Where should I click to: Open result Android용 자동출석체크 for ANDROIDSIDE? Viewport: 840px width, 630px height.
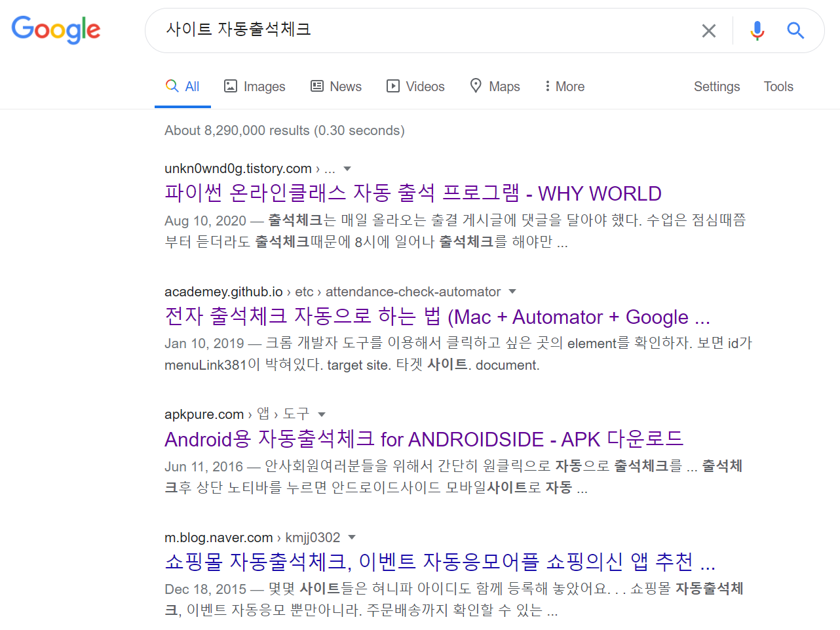coord(424,439)
